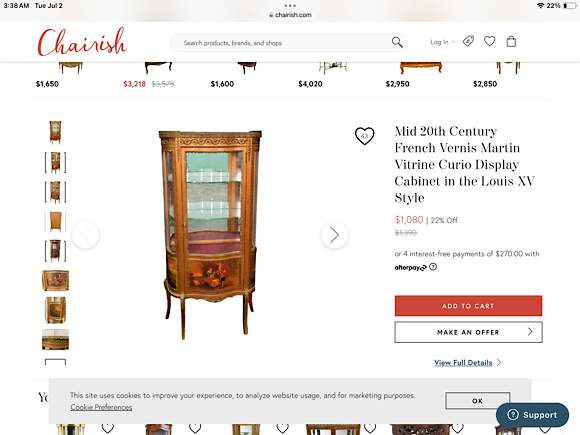Screen dimensions: 580x435
Task: Favorite the vitrine cabinet with 43 likes
Action: (x=364, y=136)
